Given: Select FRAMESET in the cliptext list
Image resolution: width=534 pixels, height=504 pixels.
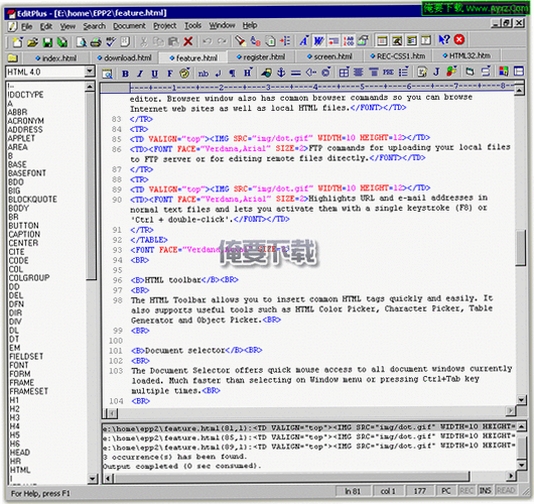Looking at the screenshot, I should [x=29, y=391].
